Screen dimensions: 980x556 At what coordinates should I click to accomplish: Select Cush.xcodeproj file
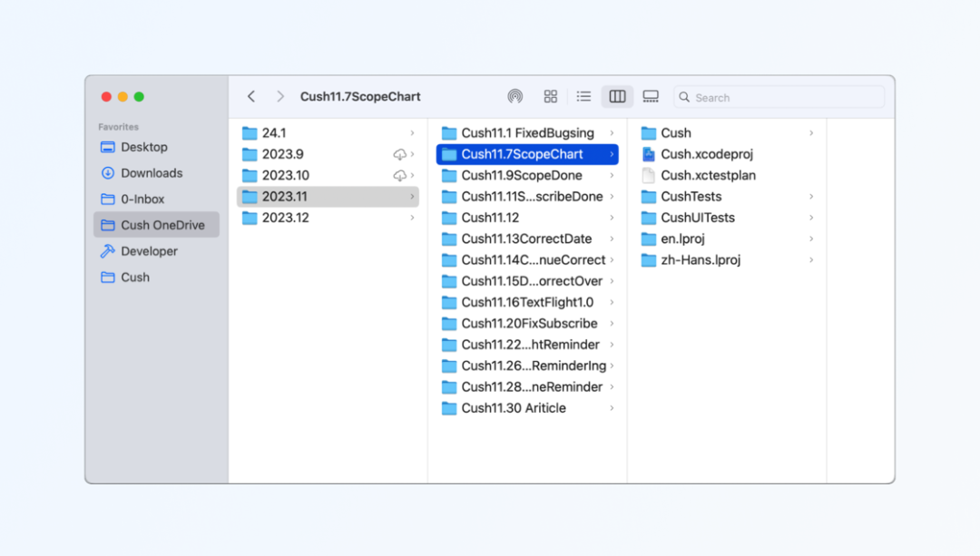[x=727, y=154]
